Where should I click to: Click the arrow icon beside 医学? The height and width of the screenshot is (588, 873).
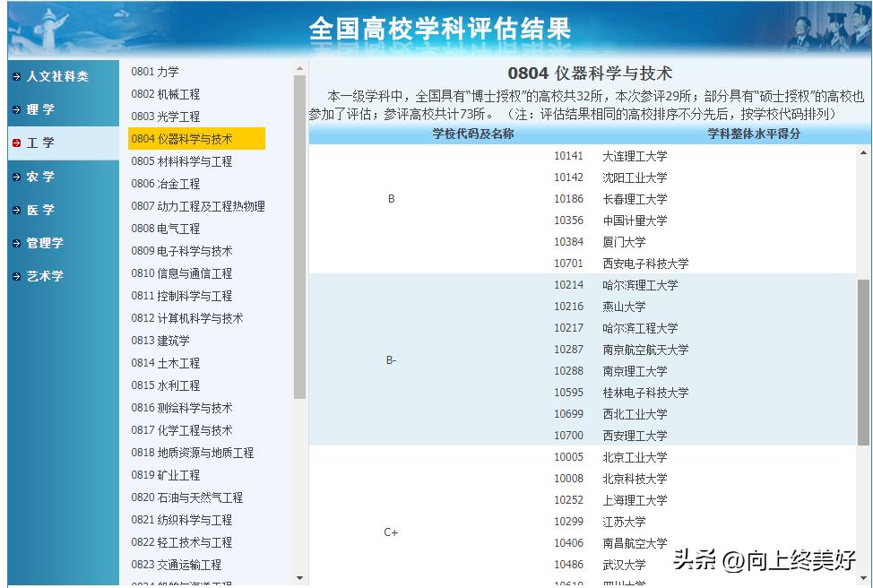coord(15,209)
